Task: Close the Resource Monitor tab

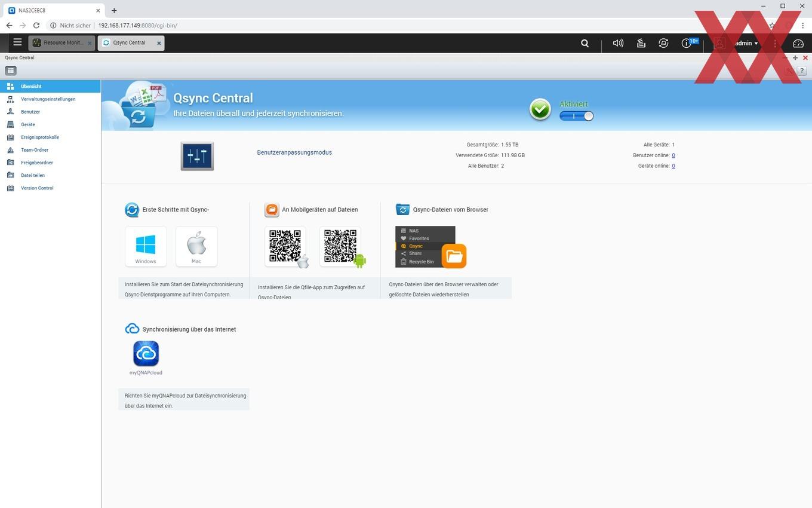Action: [90, 43]
